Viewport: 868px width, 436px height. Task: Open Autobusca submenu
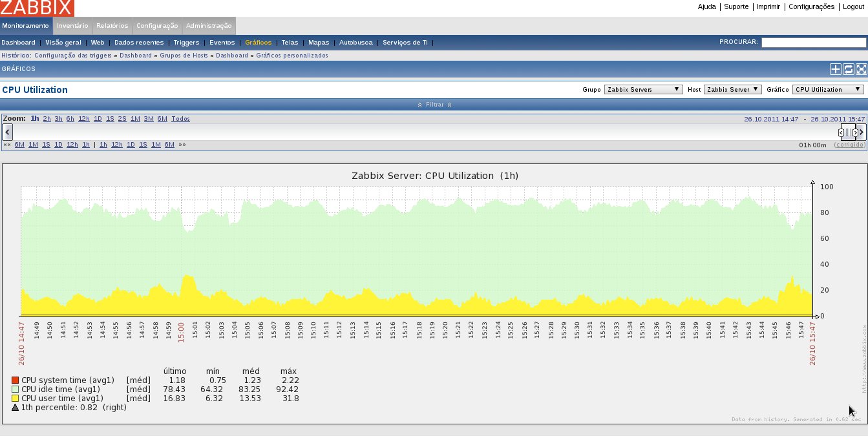point(356,43)
